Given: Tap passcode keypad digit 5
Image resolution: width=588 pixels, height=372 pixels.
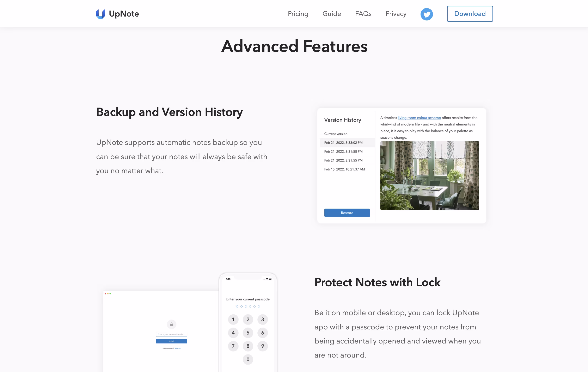Looking at the screenshot, I should [x=248, y=333].
